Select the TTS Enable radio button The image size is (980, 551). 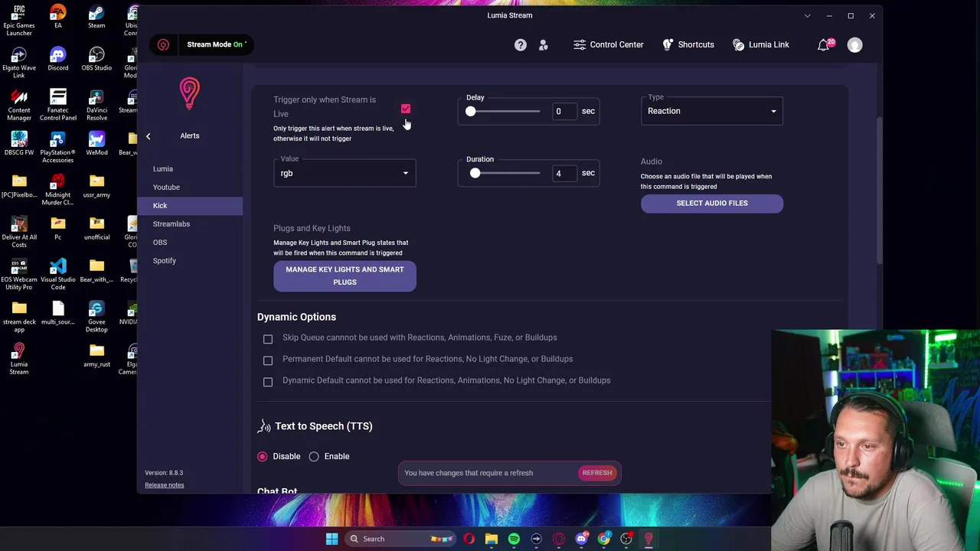coord(314,457)
